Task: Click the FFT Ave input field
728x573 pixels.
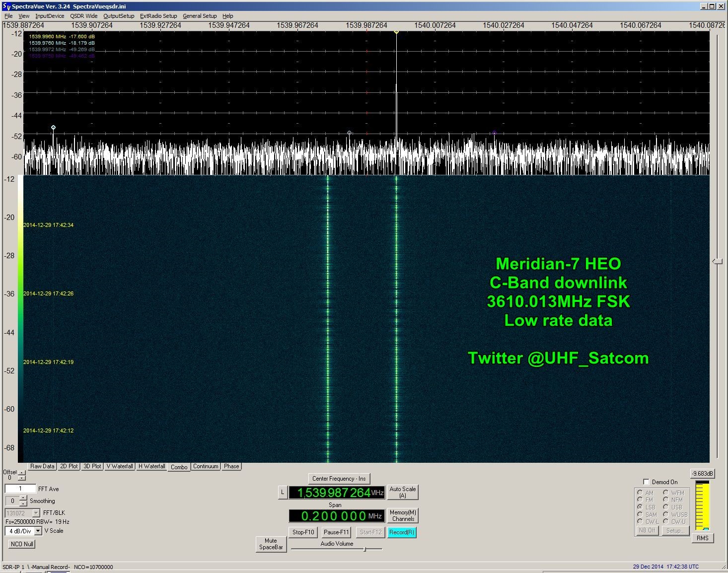Action: [x=20, y=489]
